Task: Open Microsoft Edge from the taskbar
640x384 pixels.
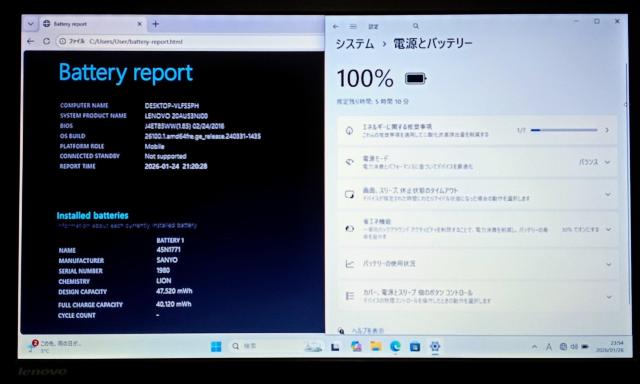Action: tap(395, 346)
